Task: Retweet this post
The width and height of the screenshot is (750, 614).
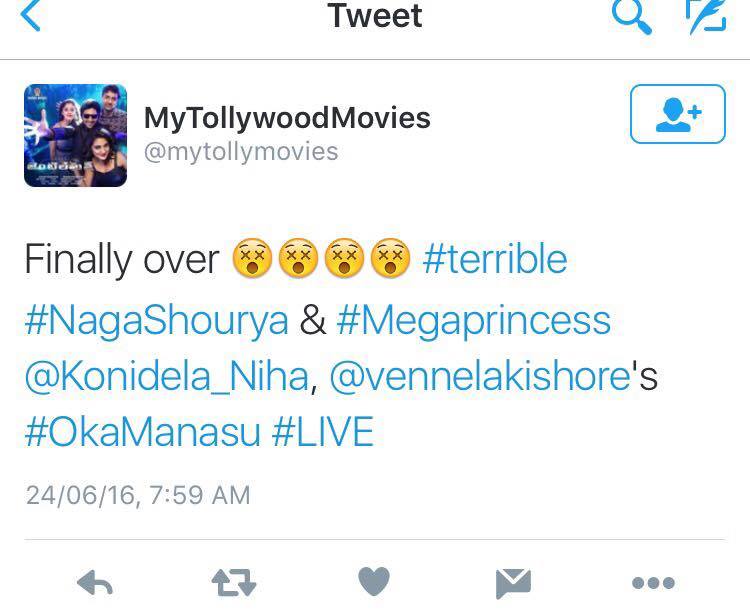Action: pos(234,583)
